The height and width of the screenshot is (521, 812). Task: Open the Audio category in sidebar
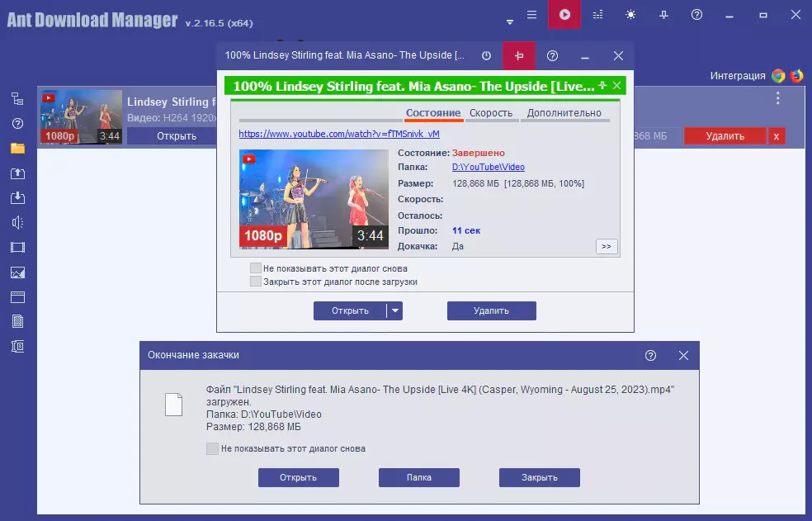pos(17,222)
